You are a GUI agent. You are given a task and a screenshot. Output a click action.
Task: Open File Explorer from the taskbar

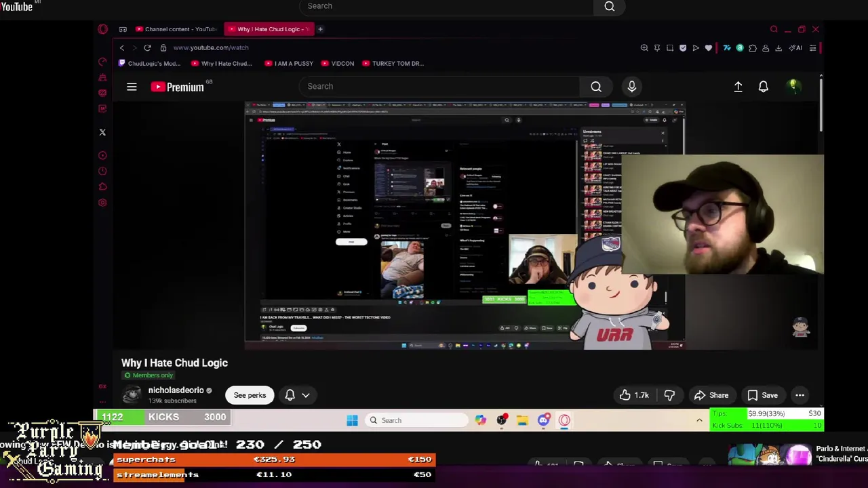[x=522, y=420]
